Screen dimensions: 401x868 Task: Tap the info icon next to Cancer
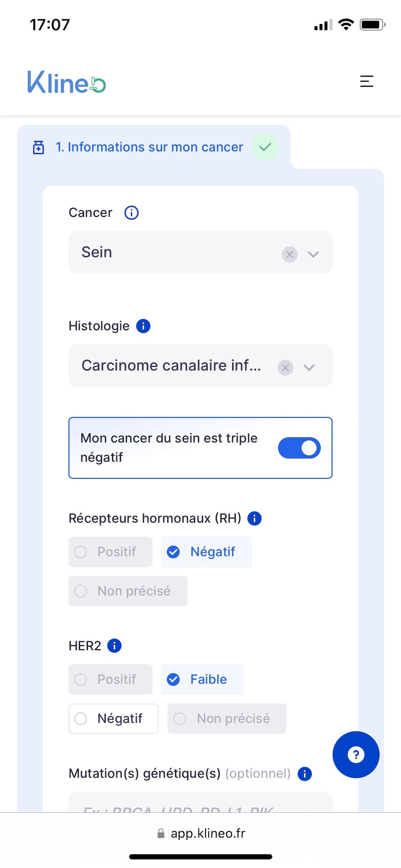click(x=131, y=213)
